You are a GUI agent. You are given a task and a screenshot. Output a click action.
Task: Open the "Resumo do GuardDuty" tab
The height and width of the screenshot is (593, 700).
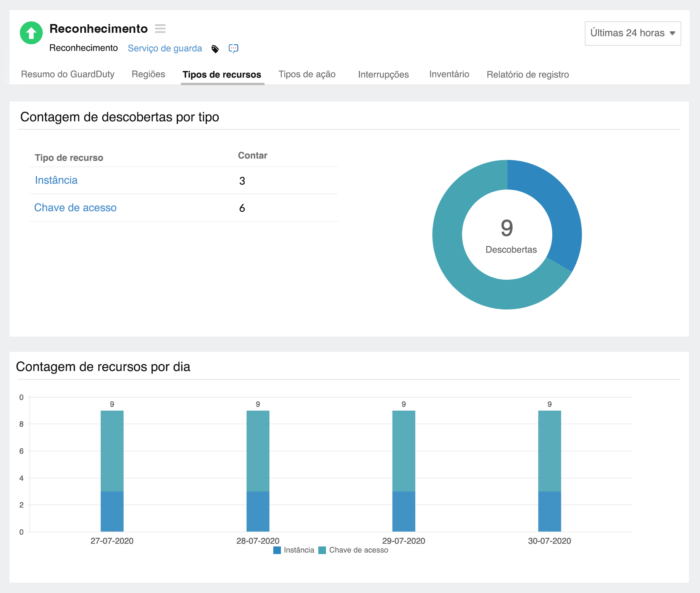[x=68, y=74]
